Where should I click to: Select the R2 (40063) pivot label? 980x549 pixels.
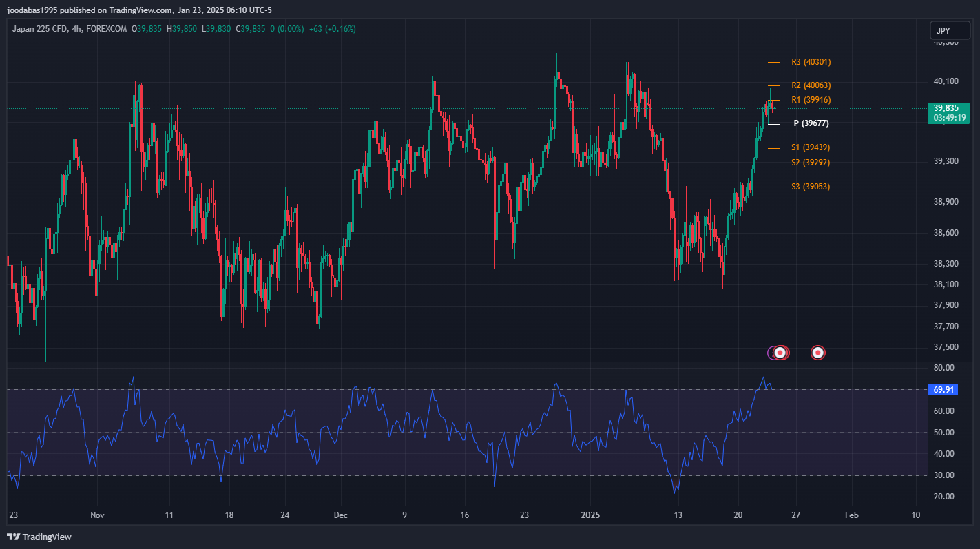[x=811, y=85]
